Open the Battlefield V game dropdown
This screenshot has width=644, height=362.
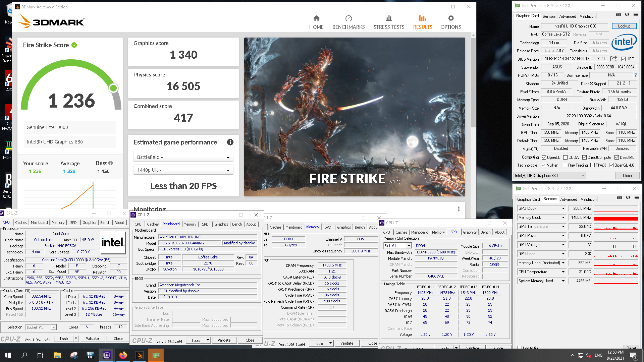pos(183,157)
